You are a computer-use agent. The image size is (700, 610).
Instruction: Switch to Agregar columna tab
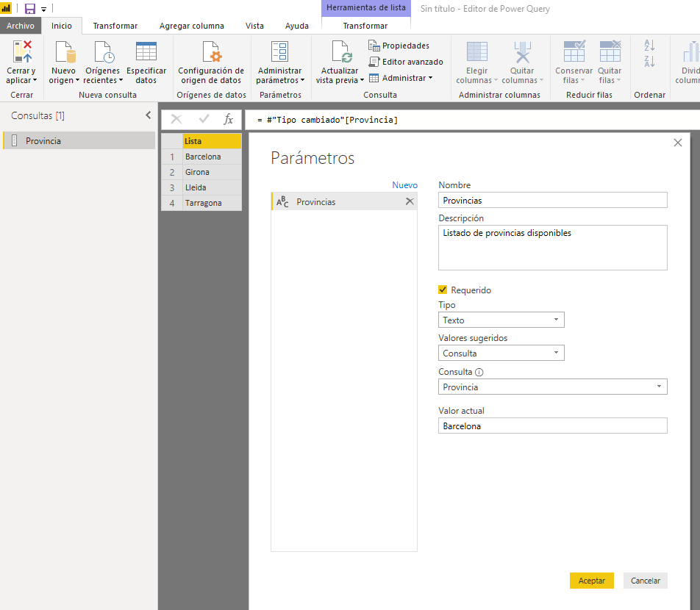coord(192,26)
